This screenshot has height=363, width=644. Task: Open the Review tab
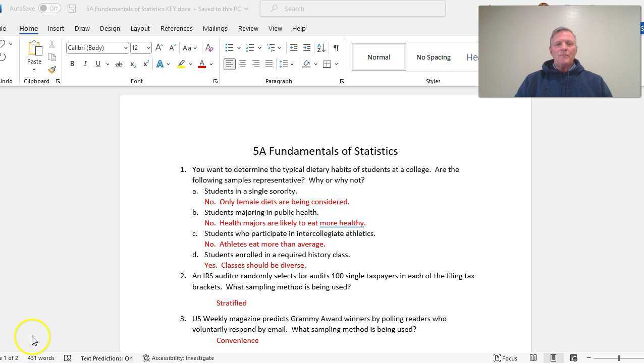pyautogui.click(x=248, y=28)
